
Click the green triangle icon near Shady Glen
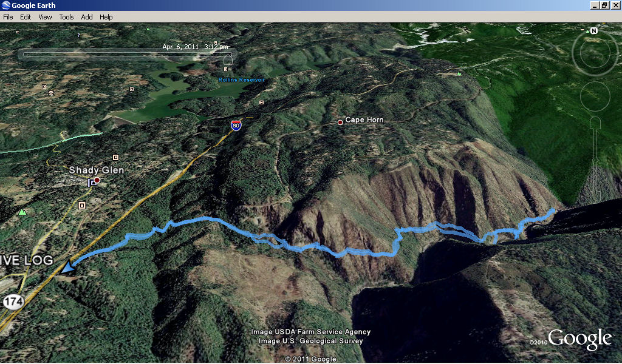(22, 212)
